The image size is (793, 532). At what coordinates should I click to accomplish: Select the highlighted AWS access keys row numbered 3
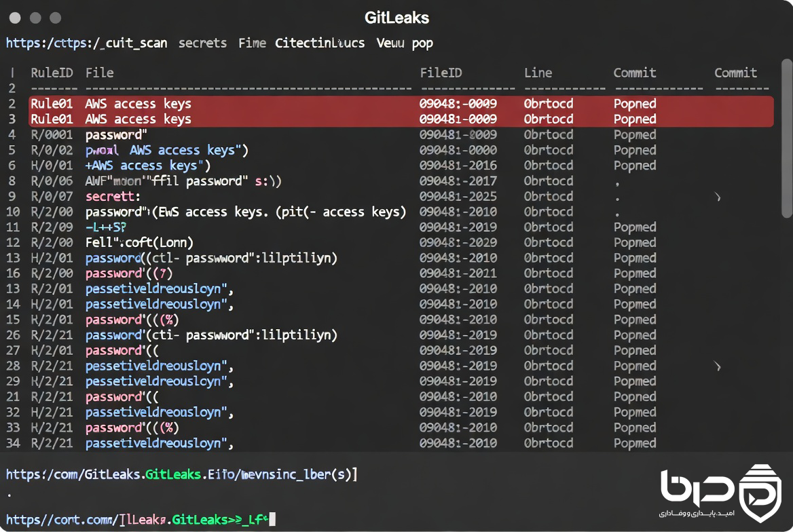tap(401, 119)
